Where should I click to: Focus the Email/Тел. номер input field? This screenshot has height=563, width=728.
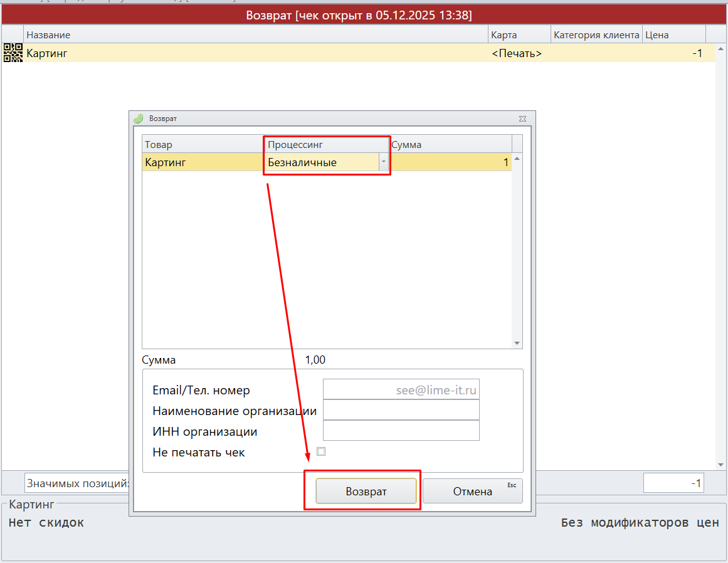pyautogui.click(x=401, y=389)
